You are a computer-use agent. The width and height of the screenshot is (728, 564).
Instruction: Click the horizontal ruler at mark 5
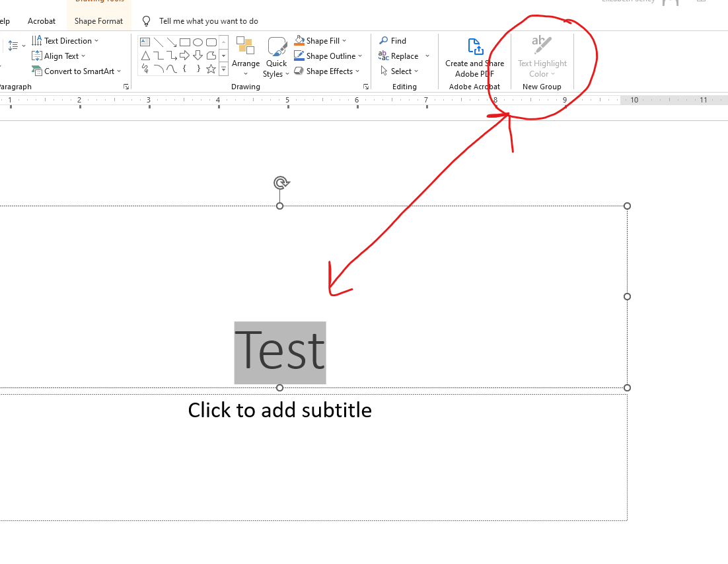click(288, 101)
